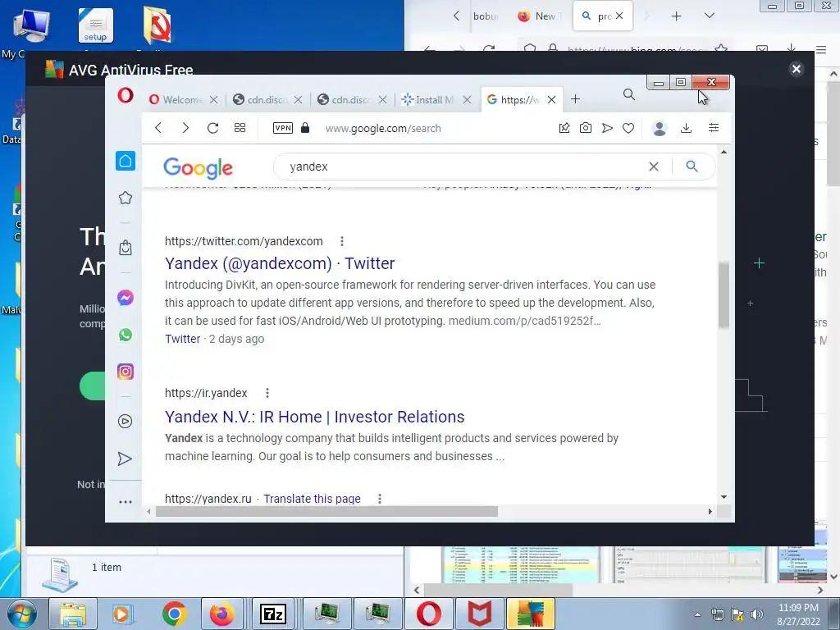Close the active Google https tab in Opera

coord(552,99)
